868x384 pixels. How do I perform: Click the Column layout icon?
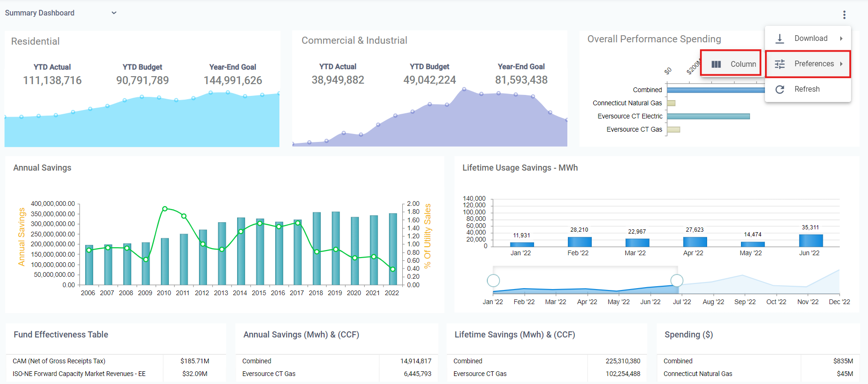point(716,64)
